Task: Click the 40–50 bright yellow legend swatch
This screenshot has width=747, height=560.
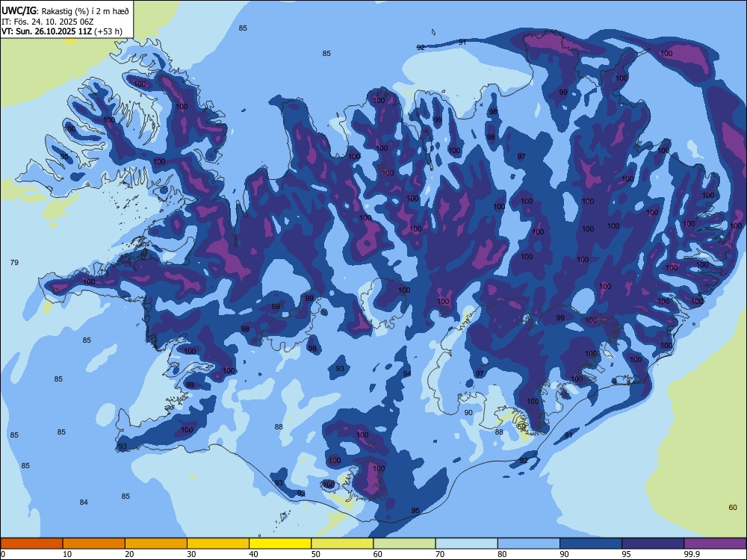Action: 280,544
